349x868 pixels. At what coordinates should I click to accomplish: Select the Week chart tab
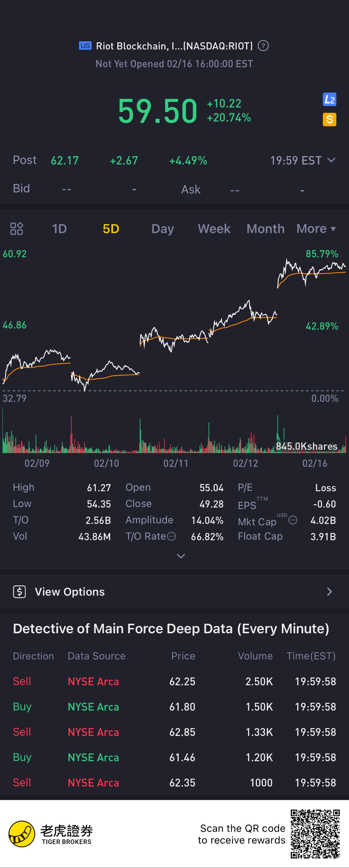point(214,229)
